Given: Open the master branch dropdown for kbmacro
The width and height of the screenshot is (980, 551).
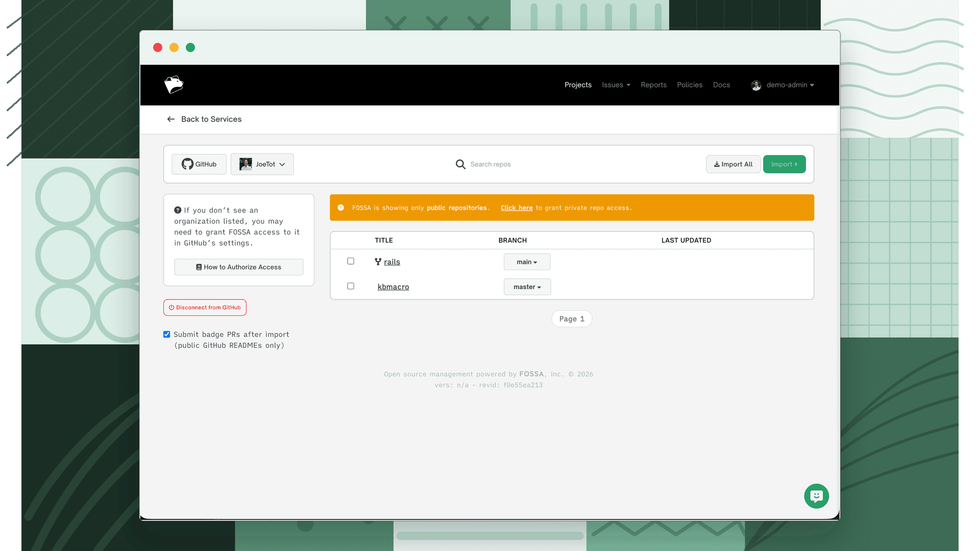Looking at the screenshot, I should point(527,287).
